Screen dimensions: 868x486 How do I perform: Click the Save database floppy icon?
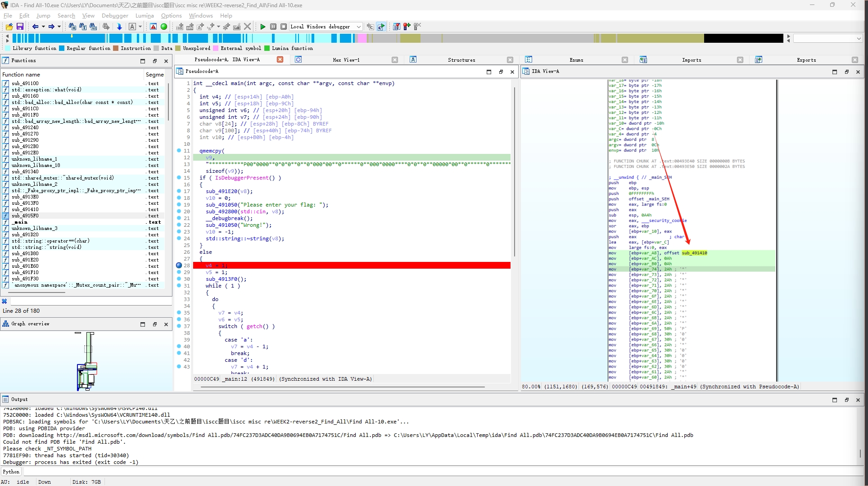coord(20,27)
